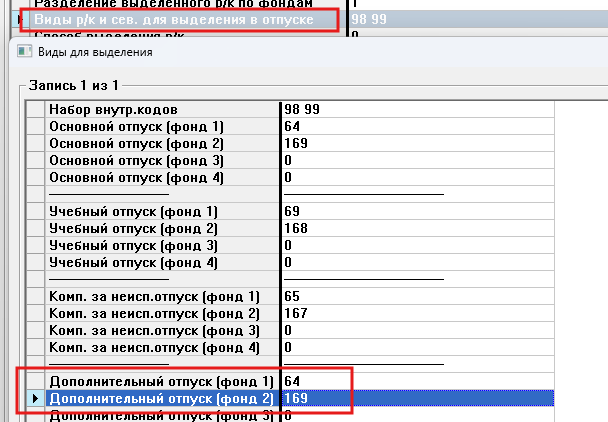Screen dimensions: 608x422
Task: Select 'Учебный отпуск (фонд 2)' label
Action: click(133, 229)
